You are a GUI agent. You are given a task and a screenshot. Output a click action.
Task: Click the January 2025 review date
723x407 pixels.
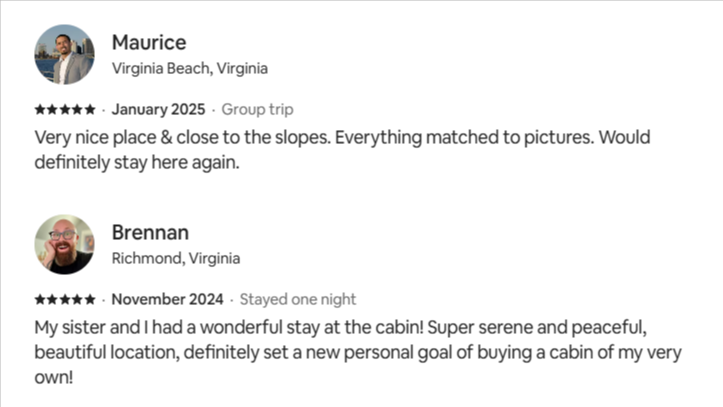(x=158, y=109)
